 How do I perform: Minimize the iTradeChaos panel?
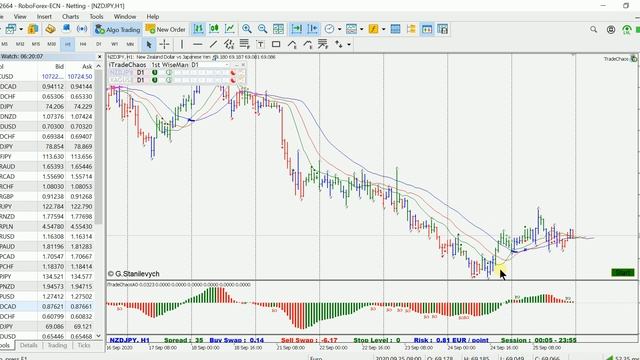pos(236,65)
